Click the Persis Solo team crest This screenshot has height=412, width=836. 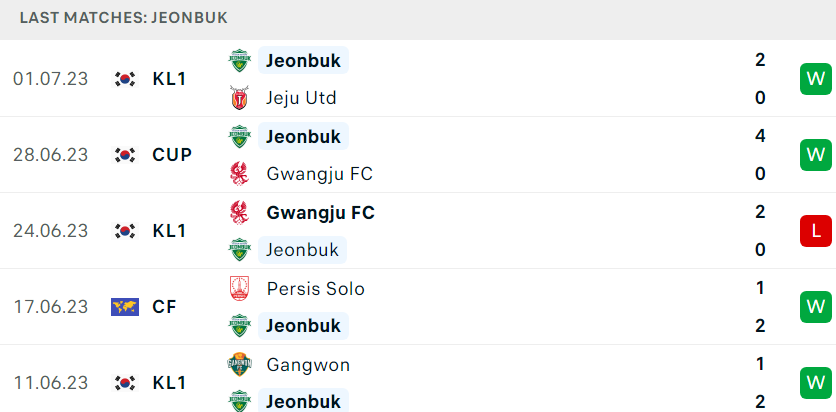[x=239, y=288]
